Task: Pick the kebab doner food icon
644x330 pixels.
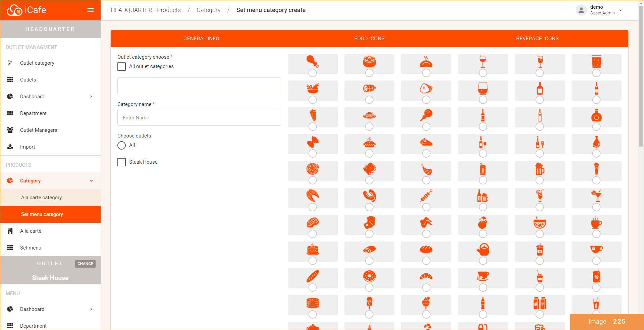Action: point(313,115)
